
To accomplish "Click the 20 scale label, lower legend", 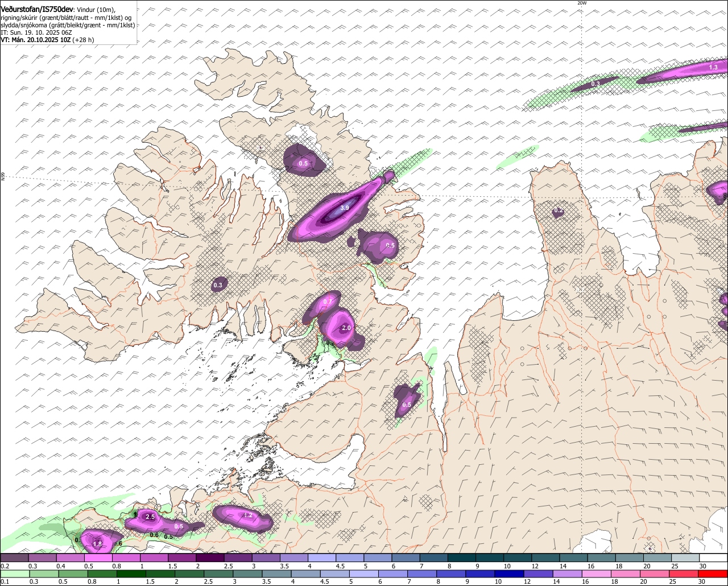I will tap(644, 581).
